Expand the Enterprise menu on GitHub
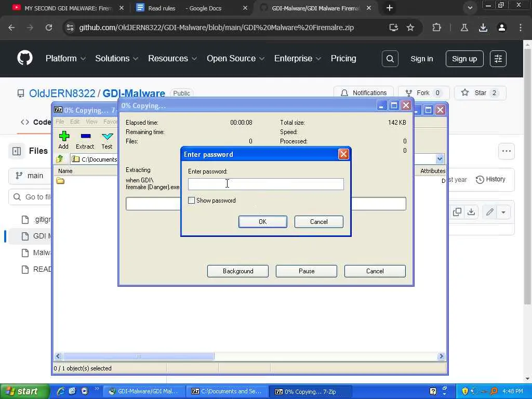Viewport: 532px width, 399px height. point(298,58)
